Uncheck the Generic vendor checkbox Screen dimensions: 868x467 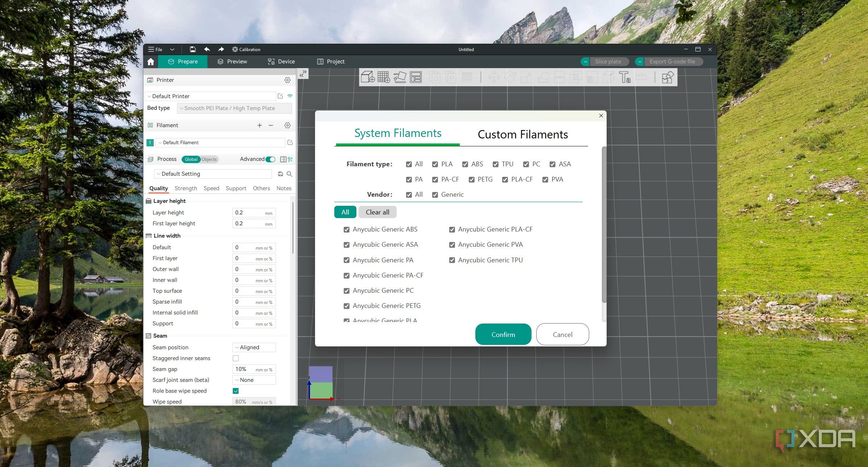tap(435, 195)
